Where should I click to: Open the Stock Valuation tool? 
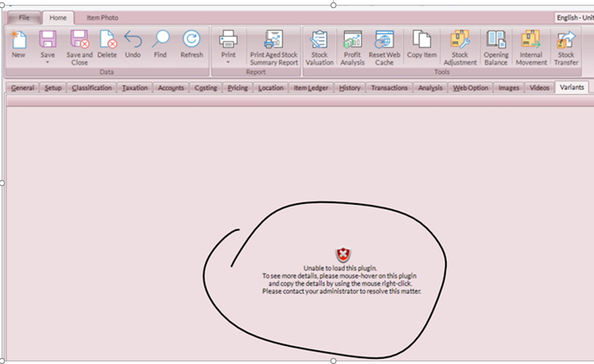[x=319, y=41]
